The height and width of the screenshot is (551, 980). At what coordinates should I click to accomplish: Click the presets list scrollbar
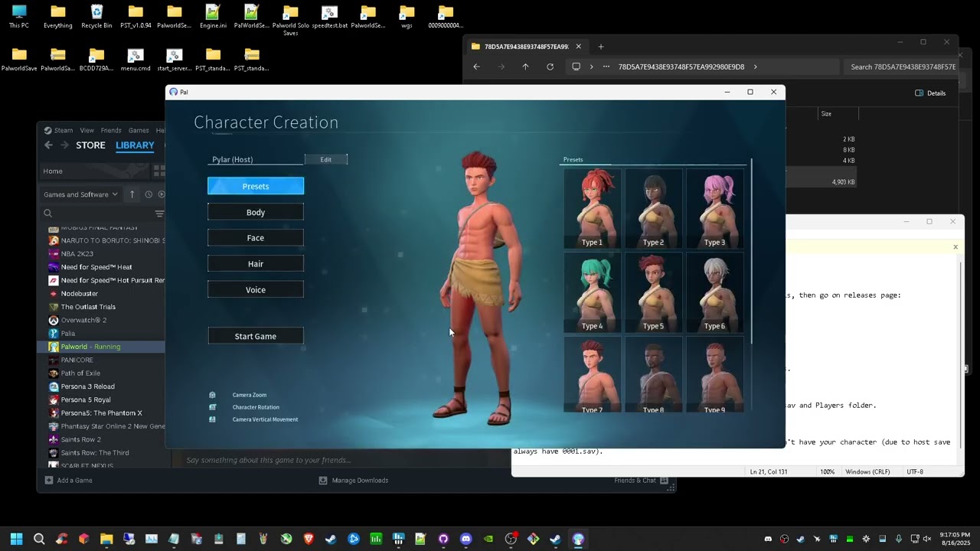pyautogui.click(x=752, y=251)
